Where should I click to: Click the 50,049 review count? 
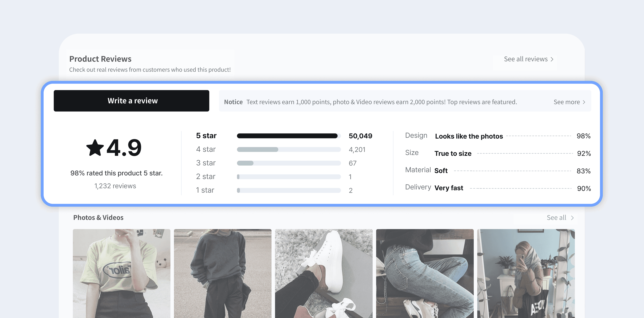(x=360, y=136)
